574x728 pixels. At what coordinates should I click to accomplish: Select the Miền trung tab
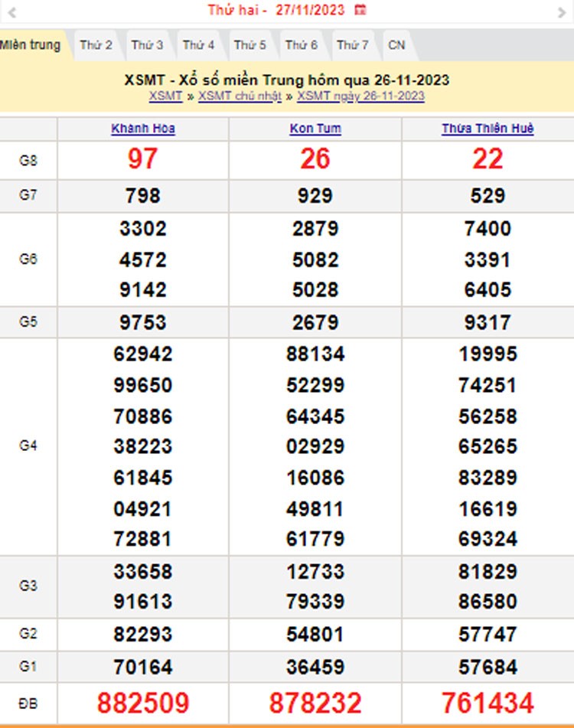click(31, 45)
